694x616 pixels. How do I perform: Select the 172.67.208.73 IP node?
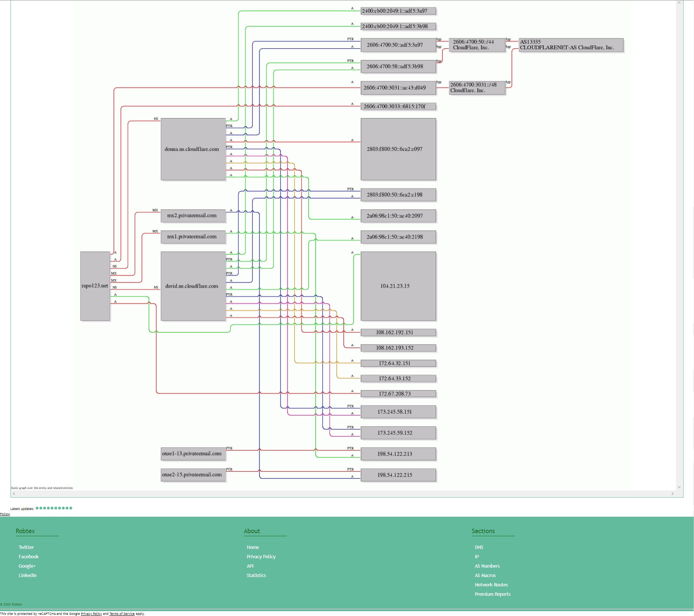click(398, 394)
